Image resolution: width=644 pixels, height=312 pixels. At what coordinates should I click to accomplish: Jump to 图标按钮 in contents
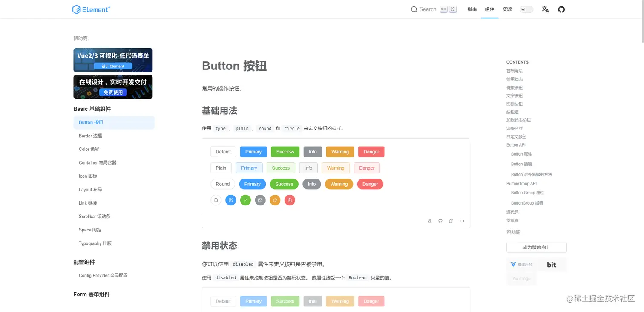[x=514, y=104]
